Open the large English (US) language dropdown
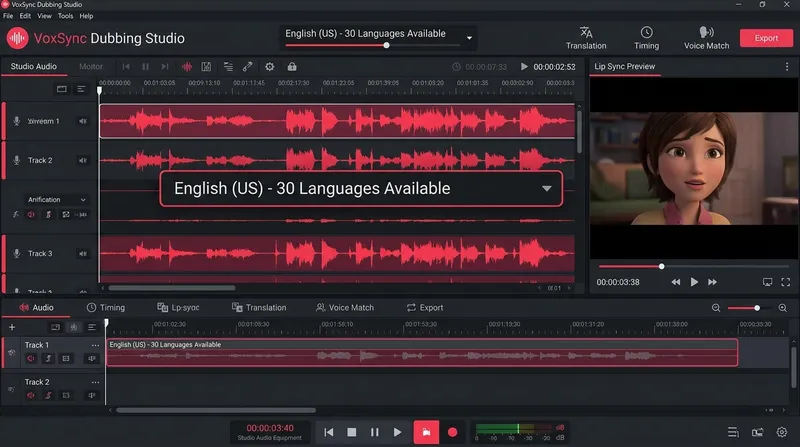 tap(361, 188)
